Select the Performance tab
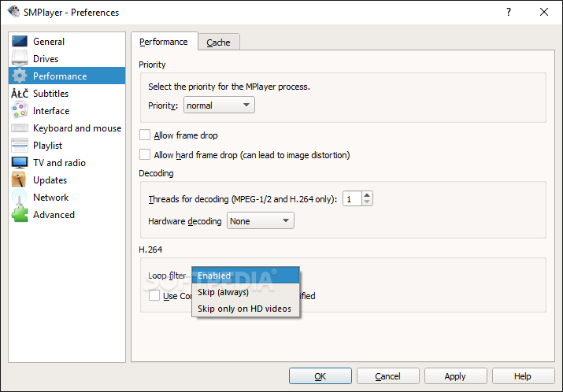 (x=164, y=42)
